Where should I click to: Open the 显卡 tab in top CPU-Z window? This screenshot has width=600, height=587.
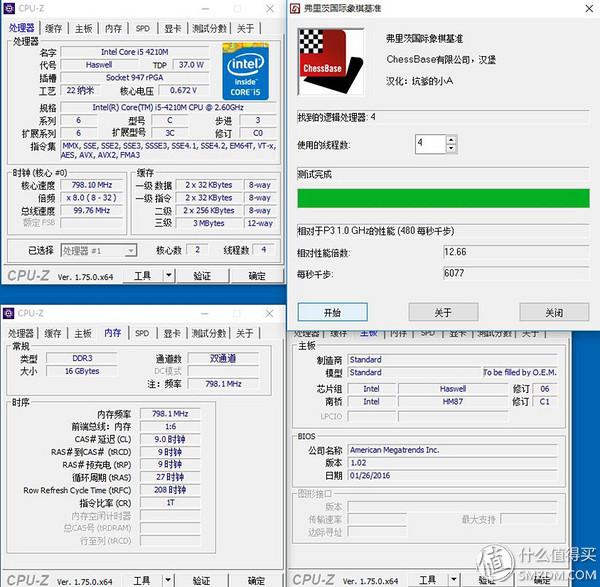pyautogui.click(x=173, y=28)
